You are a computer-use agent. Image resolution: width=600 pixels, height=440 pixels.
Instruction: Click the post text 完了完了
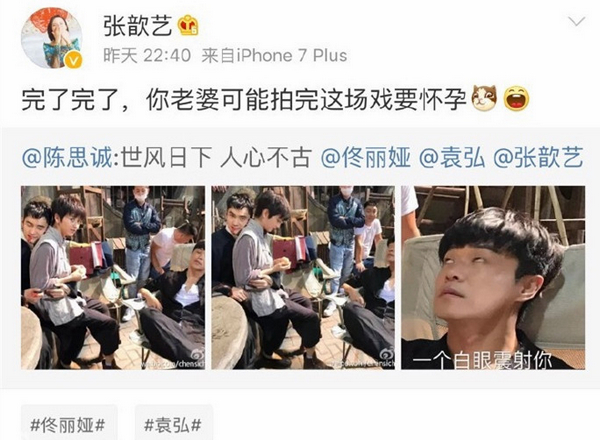(x=71, y=99)
